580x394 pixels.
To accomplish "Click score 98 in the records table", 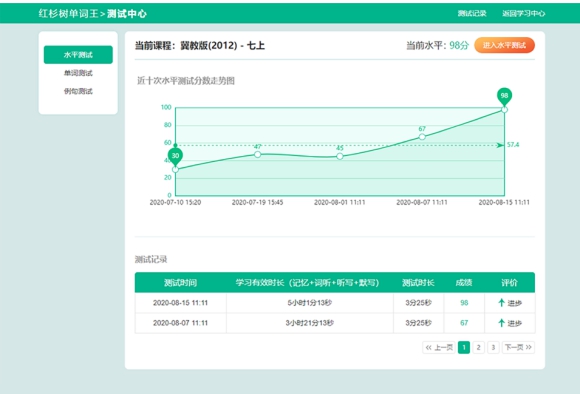I will coord(464,303).
